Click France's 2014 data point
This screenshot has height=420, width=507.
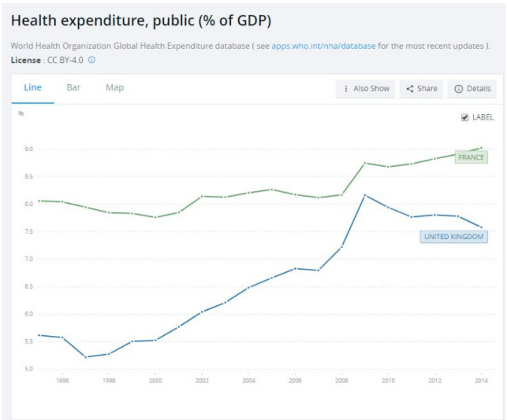point(481,148)
